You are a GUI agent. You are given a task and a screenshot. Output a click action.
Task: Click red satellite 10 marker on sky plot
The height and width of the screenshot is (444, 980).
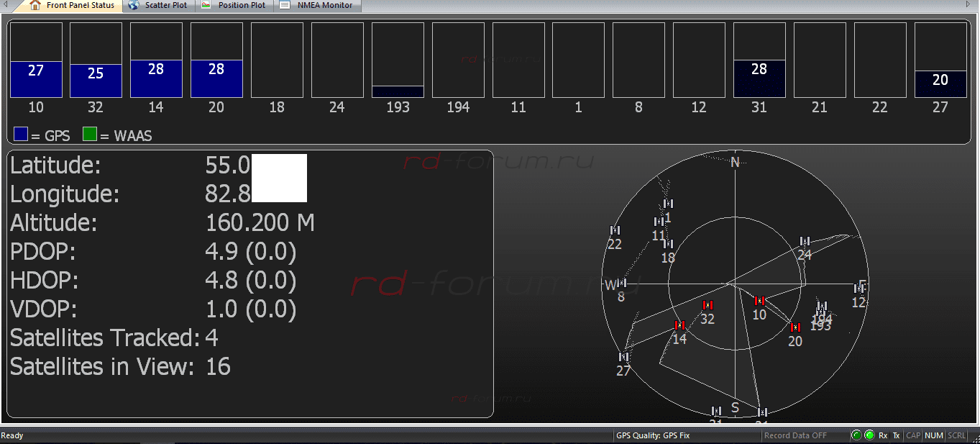(x=759, y=301)
